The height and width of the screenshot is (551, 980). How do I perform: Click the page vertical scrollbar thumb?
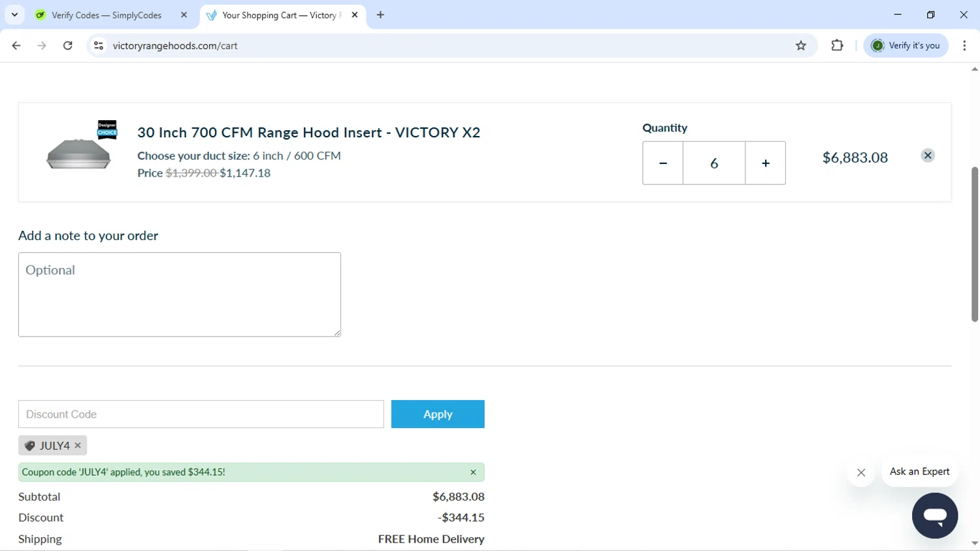point(975,244)
